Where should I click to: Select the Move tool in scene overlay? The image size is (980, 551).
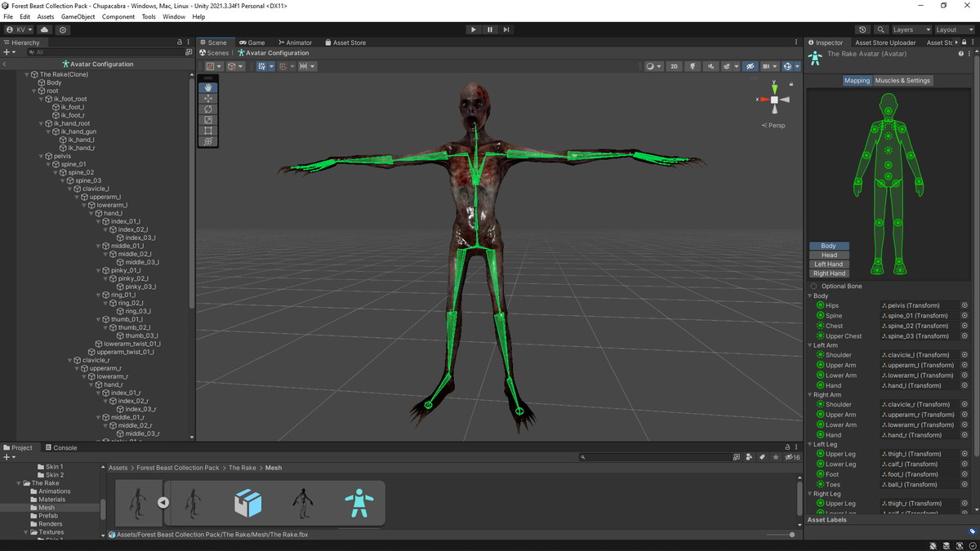coord(208,98)
